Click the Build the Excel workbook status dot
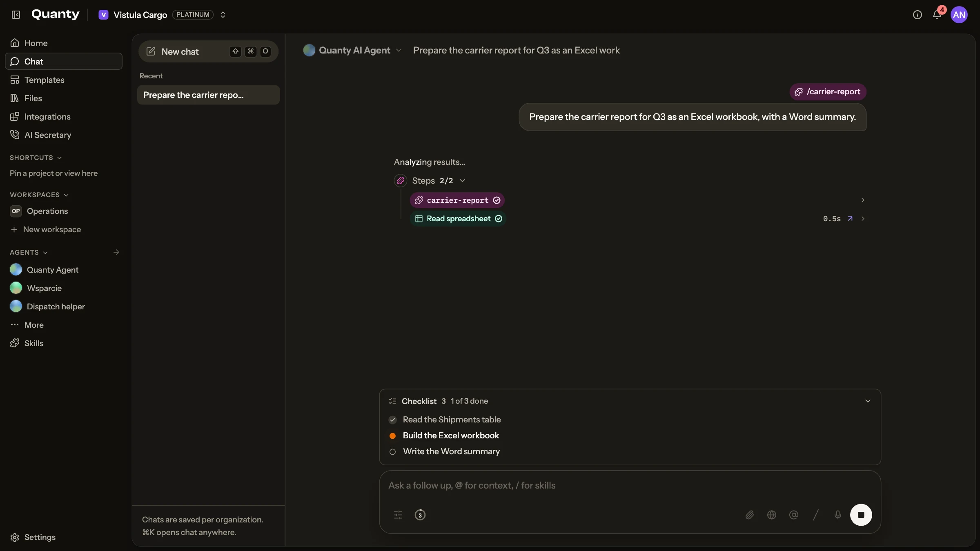This screenshot has width=980, height=551. [x=392, y=435]
